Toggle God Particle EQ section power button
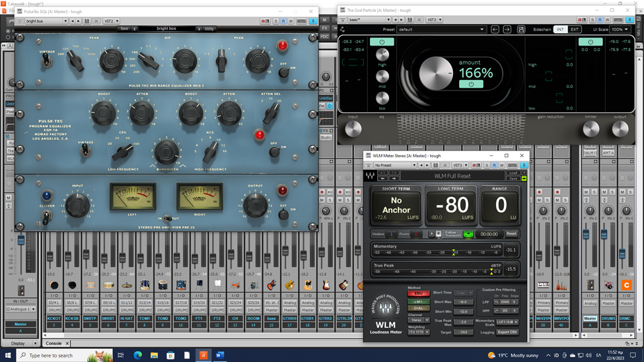Viewport: 644px width, 362px height. tap(382, 42)
